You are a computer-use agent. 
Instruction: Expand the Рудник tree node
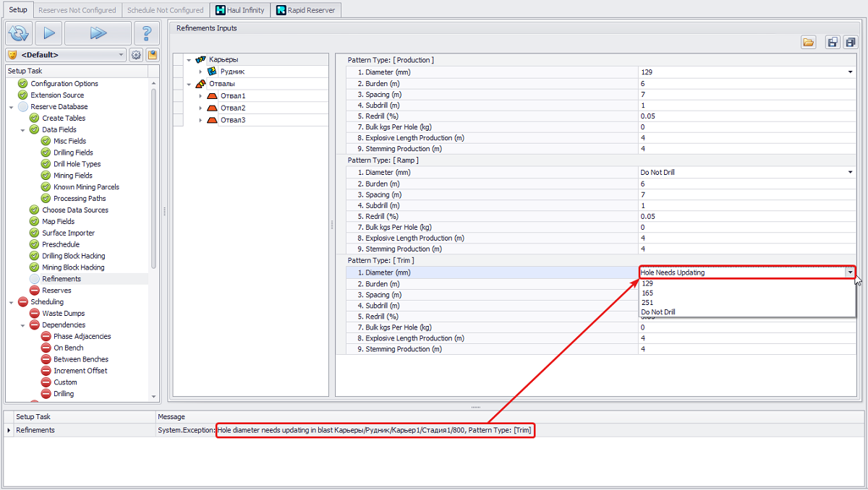(x=200, y=72)
